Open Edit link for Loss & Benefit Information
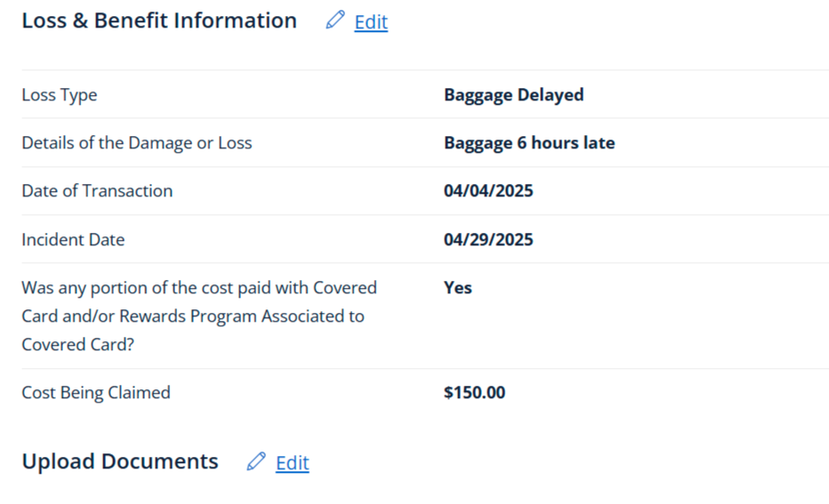This screenshot has height=504, width=829. (371, 22)
